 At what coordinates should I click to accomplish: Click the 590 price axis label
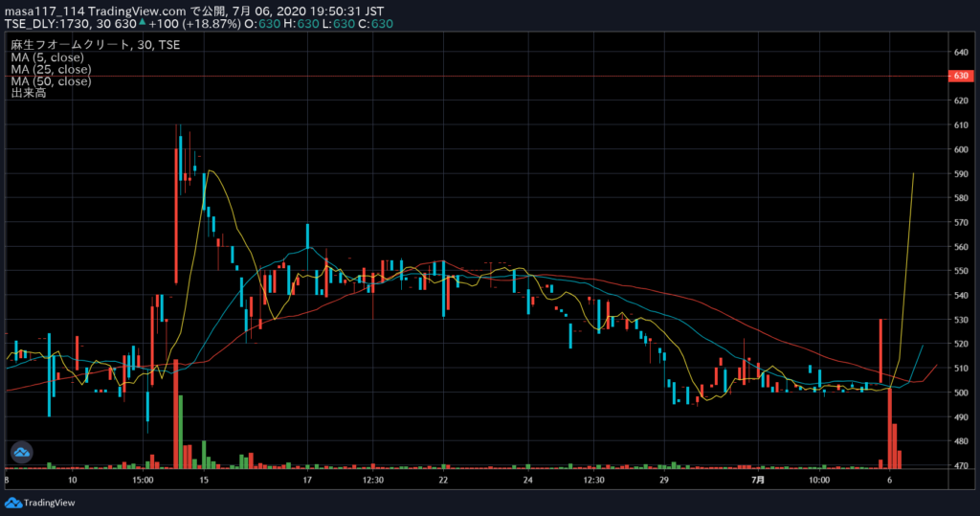(x=961, y=174)
